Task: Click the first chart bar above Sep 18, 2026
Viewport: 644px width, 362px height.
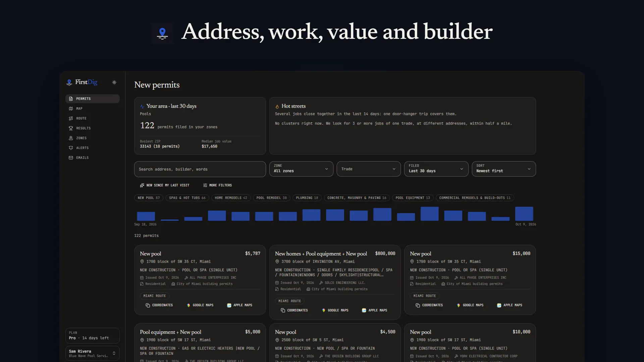Action: 146,216
